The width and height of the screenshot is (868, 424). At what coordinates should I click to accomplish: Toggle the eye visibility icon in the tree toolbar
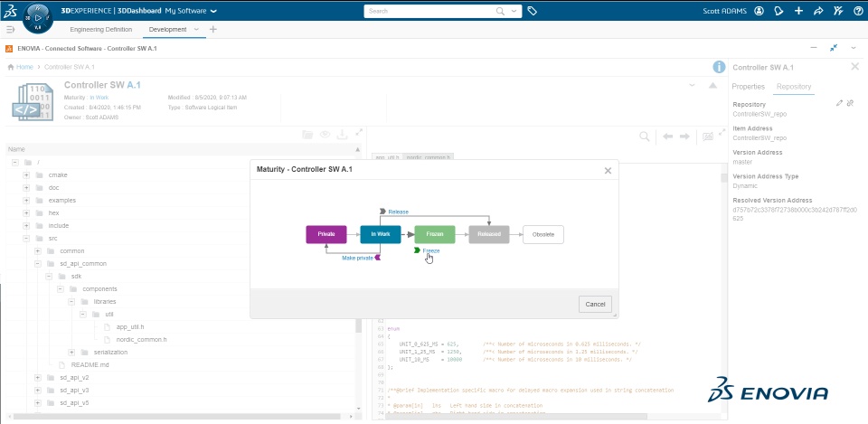[x=325, y=135]
